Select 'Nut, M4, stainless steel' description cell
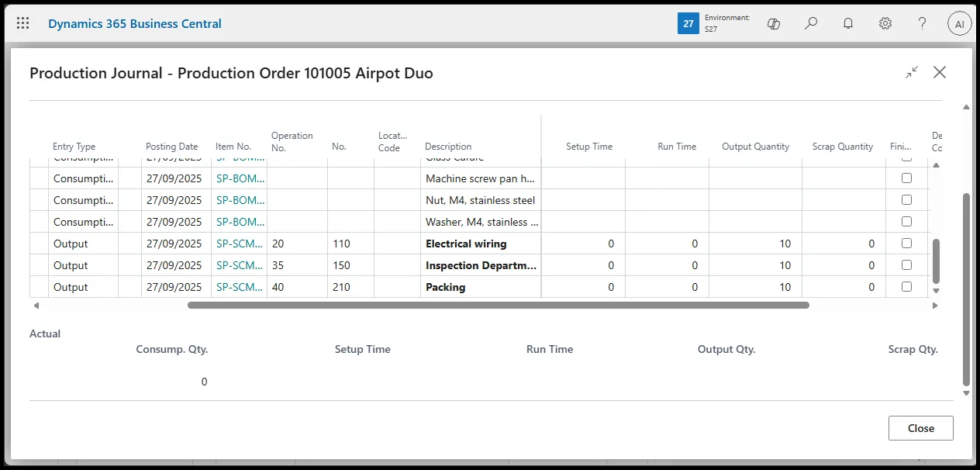Image resolution: width=980 pixels, height=470 pixels. point(481,200)
